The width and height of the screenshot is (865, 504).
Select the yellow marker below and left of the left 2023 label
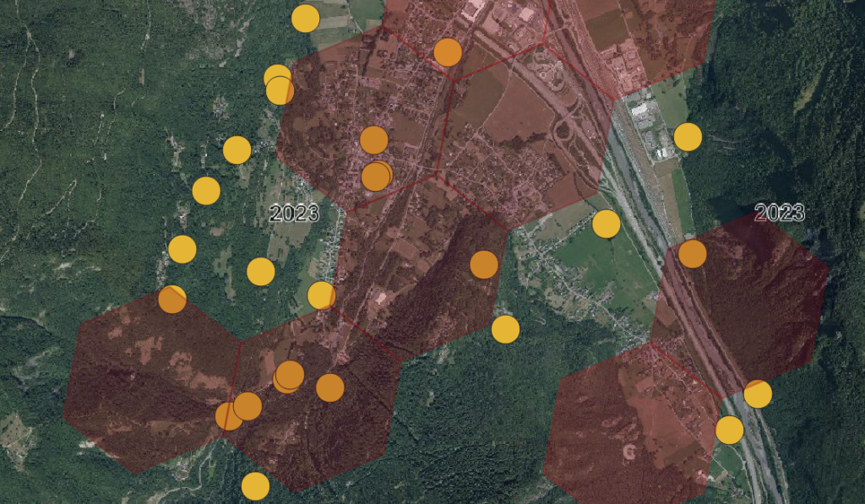pyautogui.click(x=261, y=272)
